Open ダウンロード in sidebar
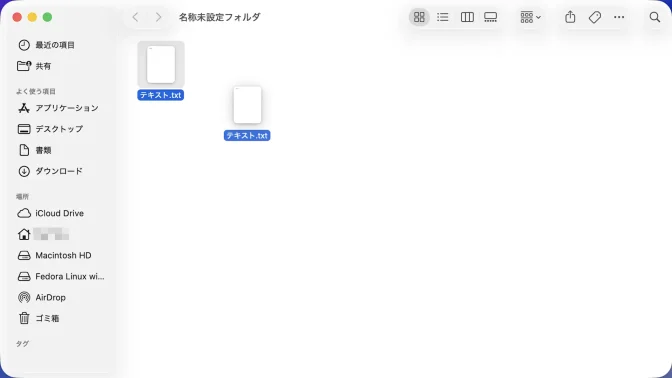Screen dimensions: 672x378 pos(50,171)
